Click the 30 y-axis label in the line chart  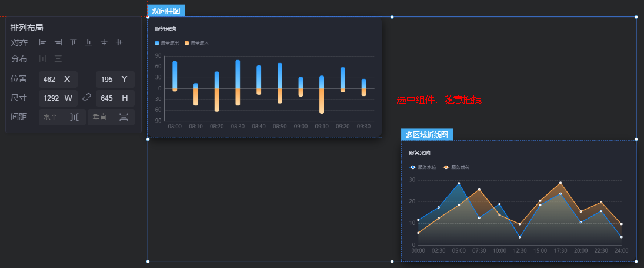tap(412, 180)
